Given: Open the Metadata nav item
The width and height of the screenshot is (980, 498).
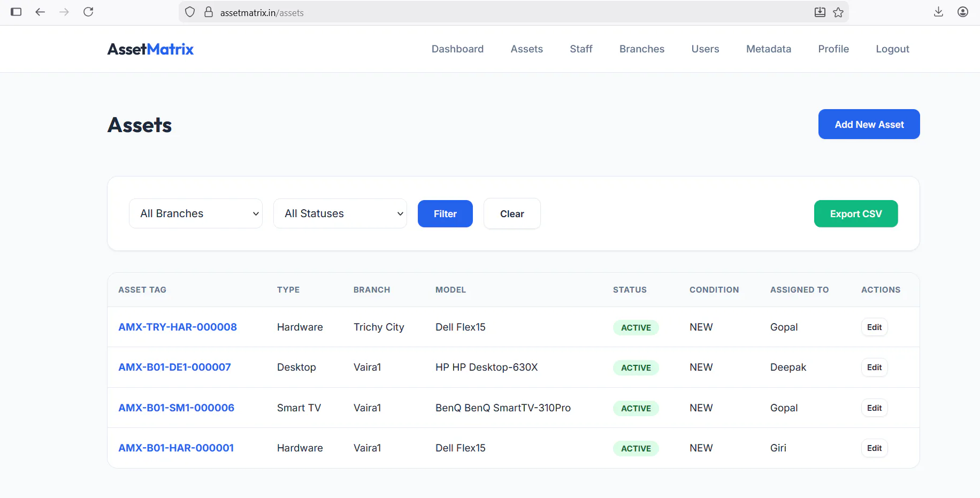Looking at the screenshot, I should point(769,49).
